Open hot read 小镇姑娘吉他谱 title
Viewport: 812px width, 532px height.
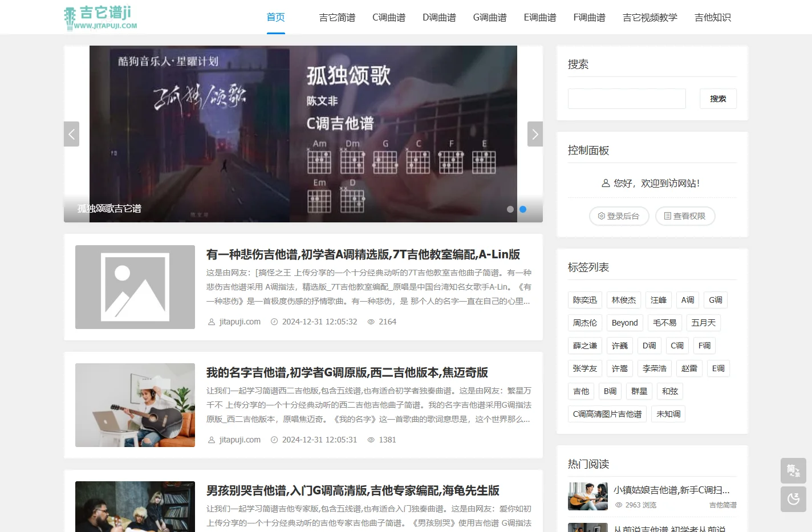(x=672, y=490)
